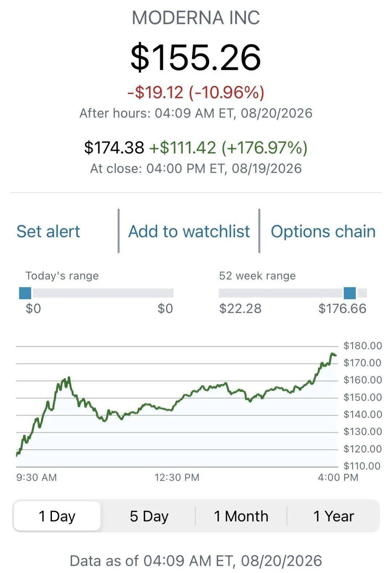
Task: Click the MODERNA INC title
Action: click(x=196, y=18)
